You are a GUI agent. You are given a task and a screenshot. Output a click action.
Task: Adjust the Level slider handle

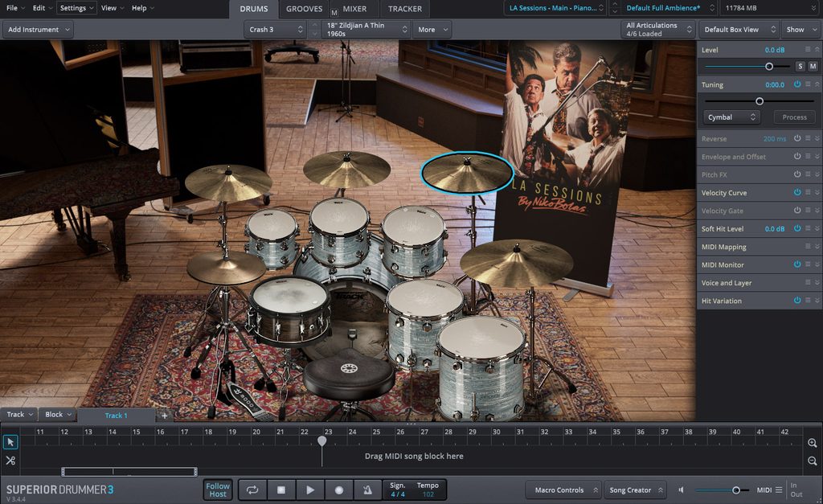(769, 66)
